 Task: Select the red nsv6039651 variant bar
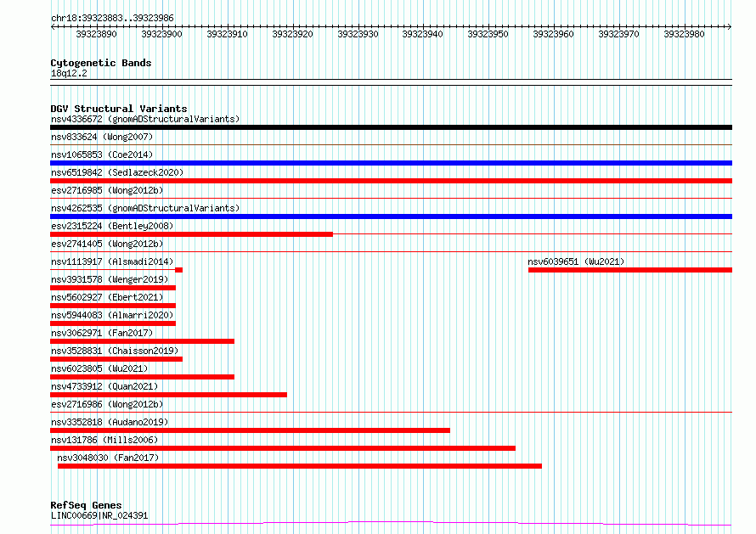coord(630,270)
